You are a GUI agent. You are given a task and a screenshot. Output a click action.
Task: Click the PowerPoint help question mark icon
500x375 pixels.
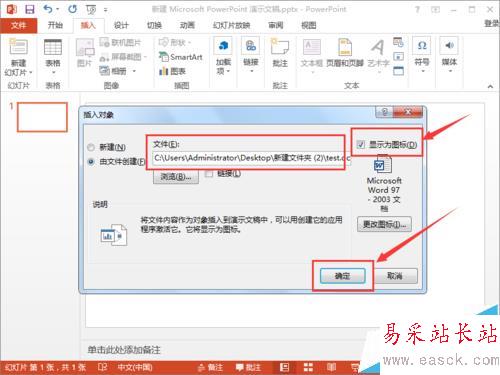(x=417, y=10)
